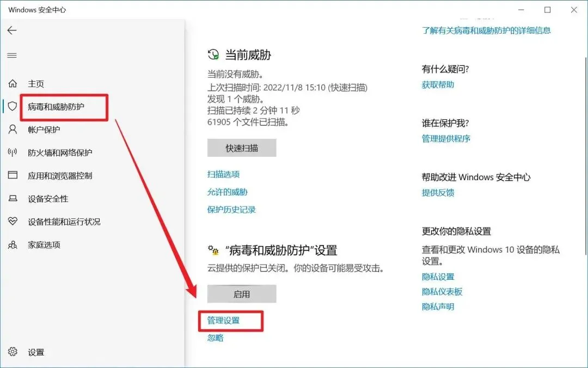Viewport: 588px width, 368px height.
Task: Click the gears icon beside “病毒和威胁防护”设置
Action: tap(213, 250)
